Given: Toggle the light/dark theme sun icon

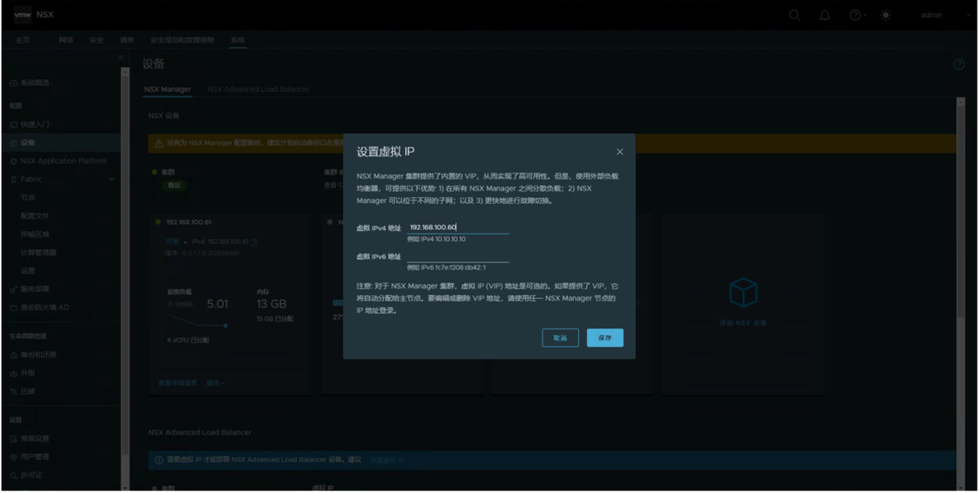Looking at the screenshot, I should pos(885,15).
